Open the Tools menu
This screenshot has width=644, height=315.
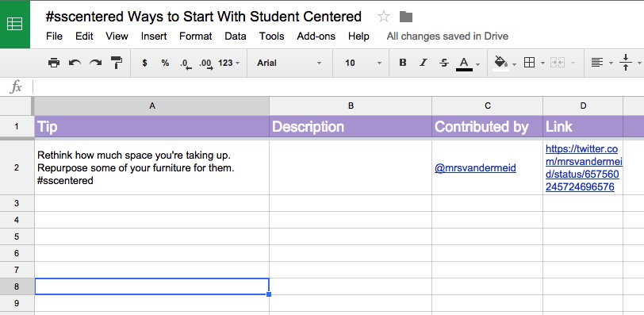271,36
